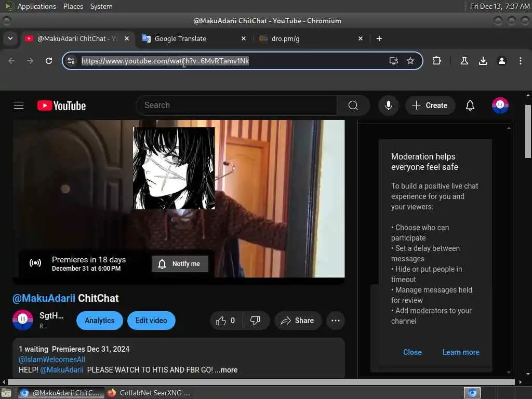The width and height of the screenshot is (532, 399).
Task: Open Chromium three-dot menu
Action: [520, 61]
